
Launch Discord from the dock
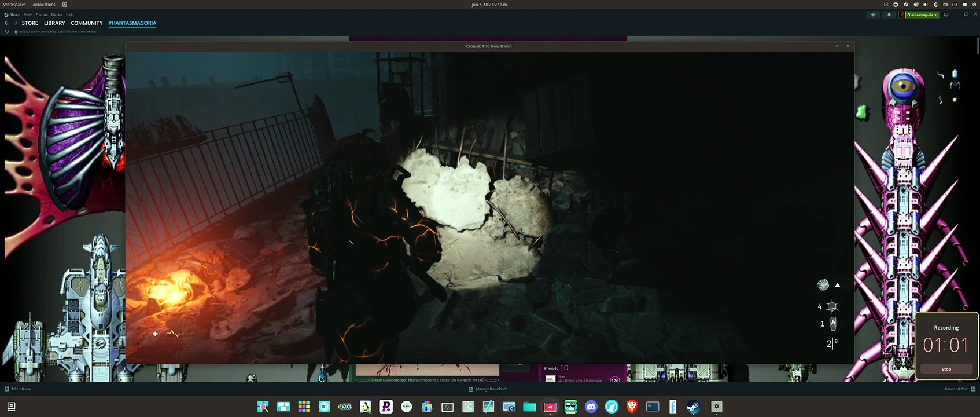(x=591, y=407)
